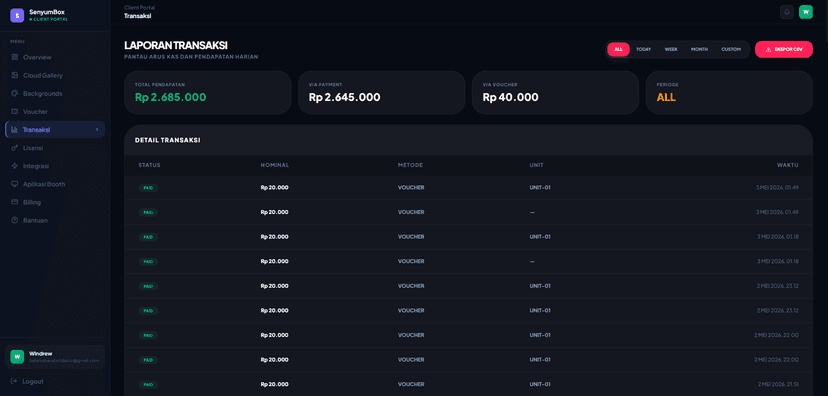Choose the CUSTOM period filter
828x396 pixels.
pyautogui.click(x=731, y=49)
